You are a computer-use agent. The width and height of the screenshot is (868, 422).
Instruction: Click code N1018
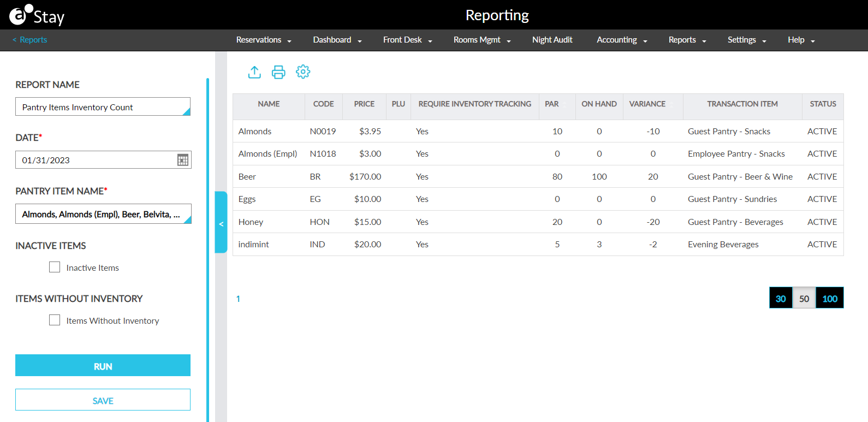(x=323, y=153)
